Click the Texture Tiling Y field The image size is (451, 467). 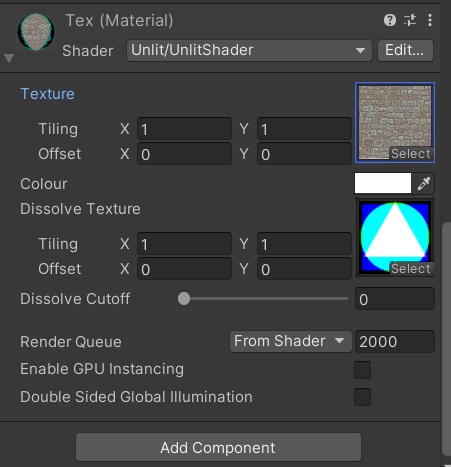click(304, 129)
